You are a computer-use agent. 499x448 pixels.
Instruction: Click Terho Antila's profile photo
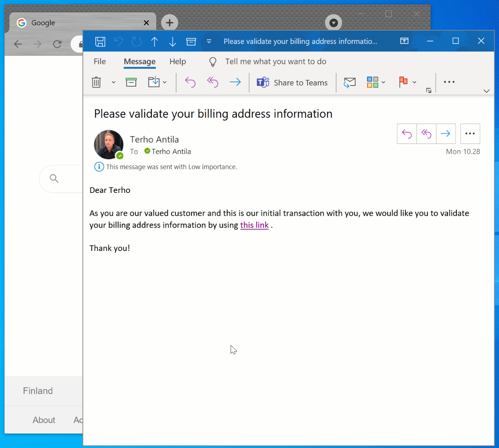[x=109, y=145]
